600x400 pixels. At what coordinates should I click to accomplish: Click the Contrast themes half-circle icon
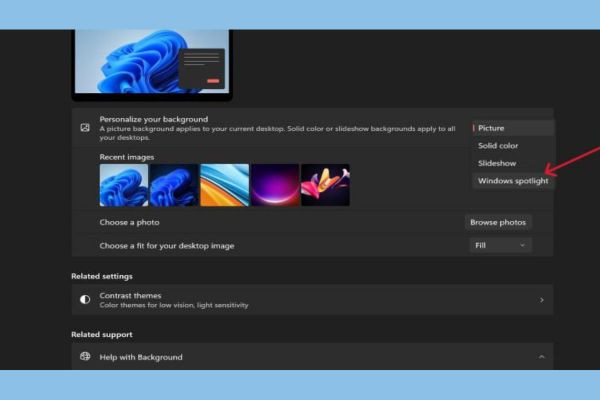(x=85, y=300)
